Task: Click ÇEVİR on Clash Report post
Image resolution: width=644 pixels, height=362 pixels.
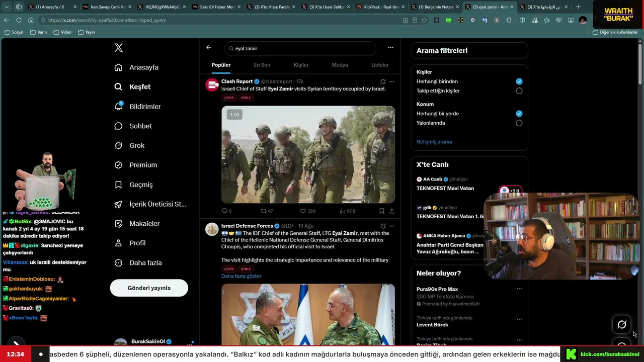Action: [229, 98]
